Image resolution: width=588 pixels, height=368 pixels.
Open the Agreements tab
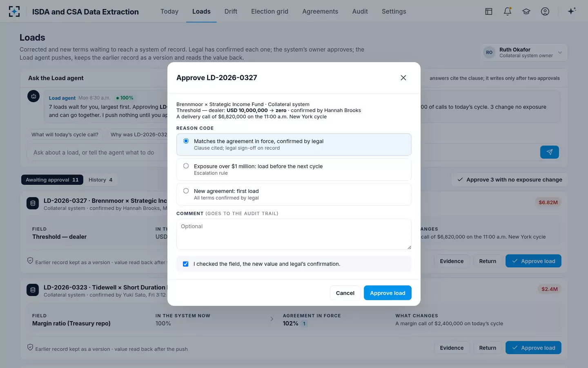point(320,11)
